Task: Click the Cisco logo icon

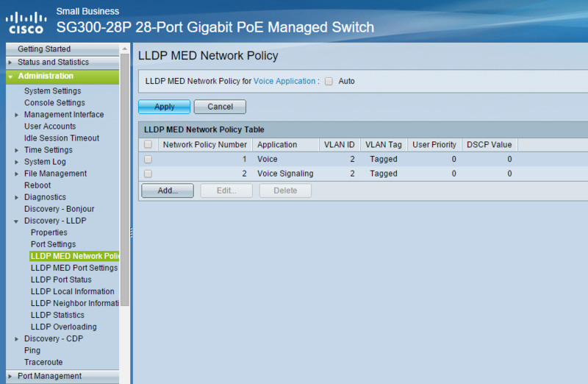Action: coord(26,22)
